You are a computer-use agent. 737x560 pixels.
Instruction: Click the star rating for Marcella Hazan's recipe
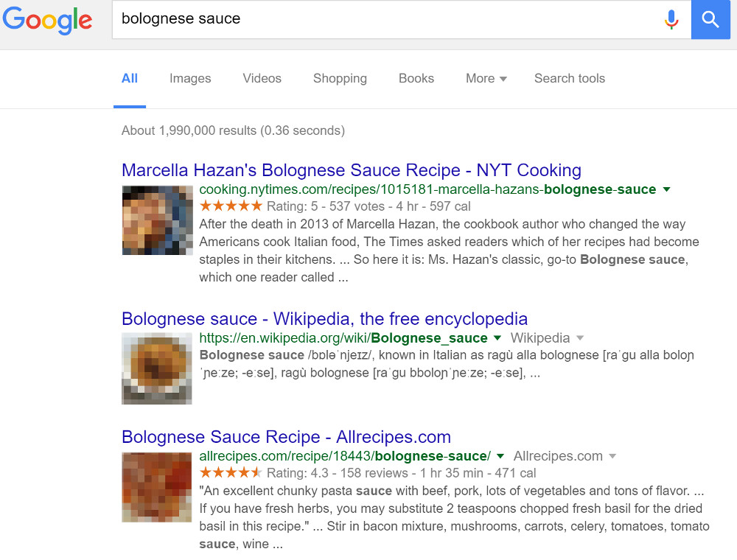point(229,206)
